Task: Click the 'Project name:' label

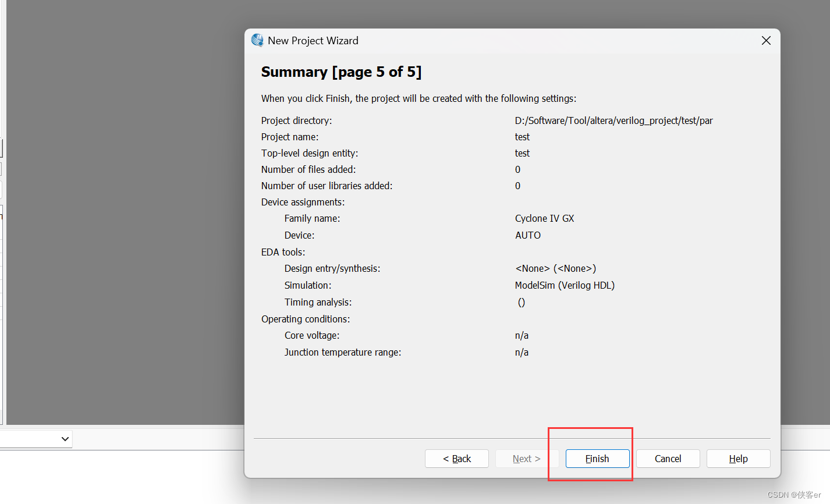Action: click(290, 137)
